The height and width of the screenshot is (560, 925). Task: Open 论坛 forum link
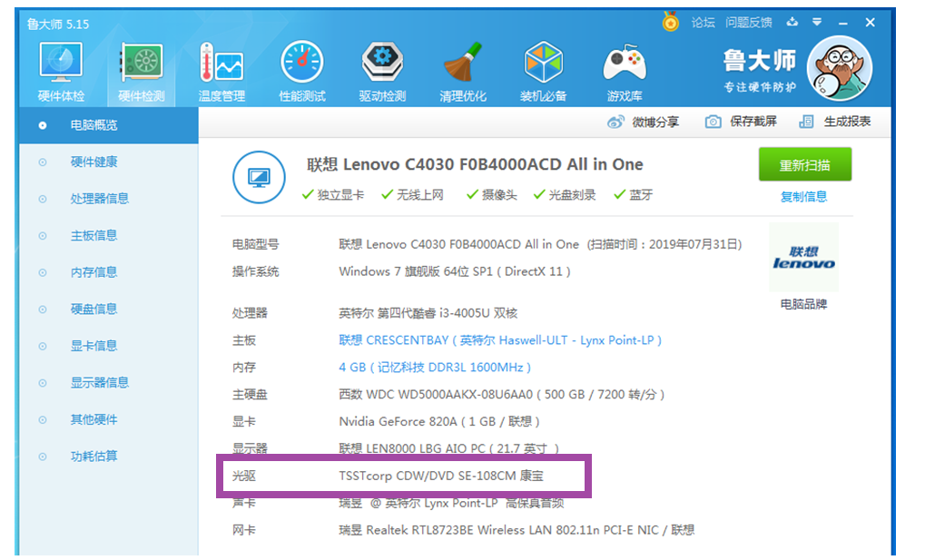[703, 23]
